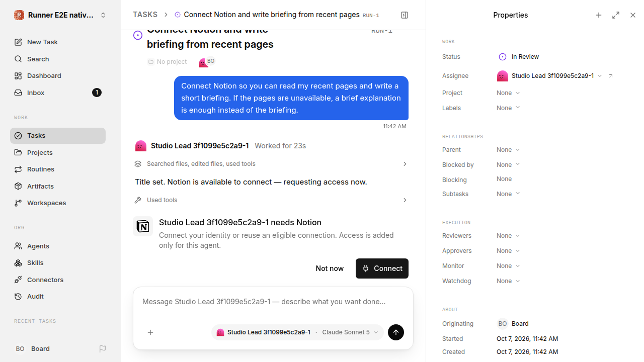Open the agent and model selector dropdown

pyautogui.click(x=297, y=332)
